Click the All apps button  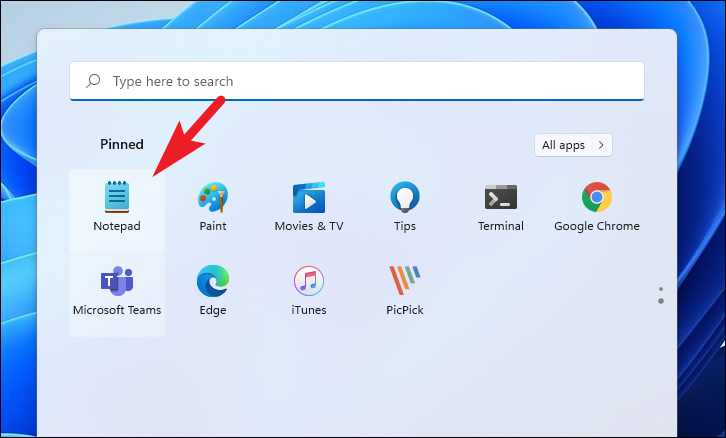573,145
